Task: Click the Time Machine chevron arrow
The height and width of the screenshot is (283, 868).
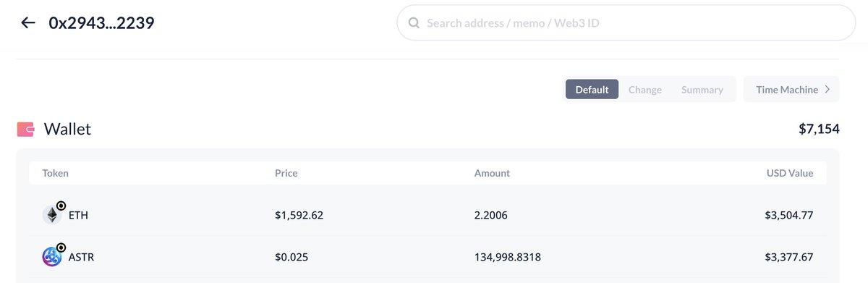Action: [x=827, y=90]
